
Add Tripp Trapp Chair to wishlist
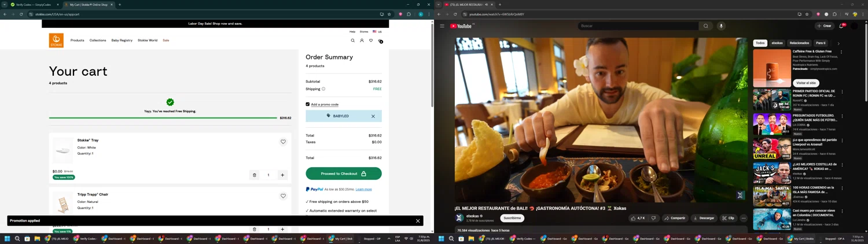[x=283, y=196]
